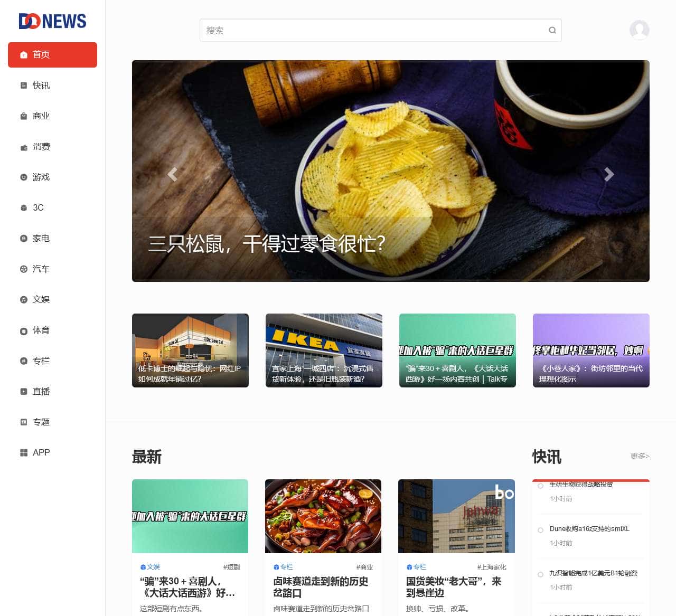Open the 低卡博士 article thumbnail
The width and height of the screenshot is (676, 616).
coord(190,350)
